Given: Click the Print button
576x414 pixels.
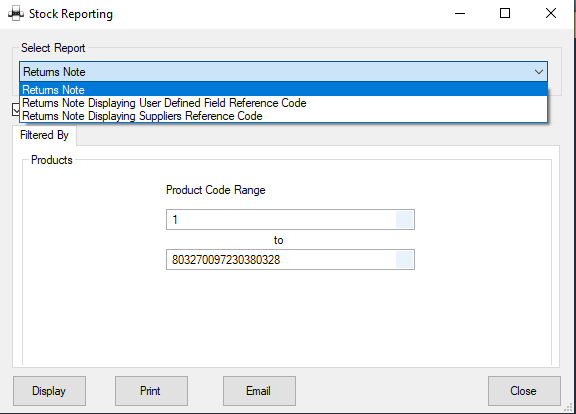Looking at the screenshot, I should click(151, 391).
